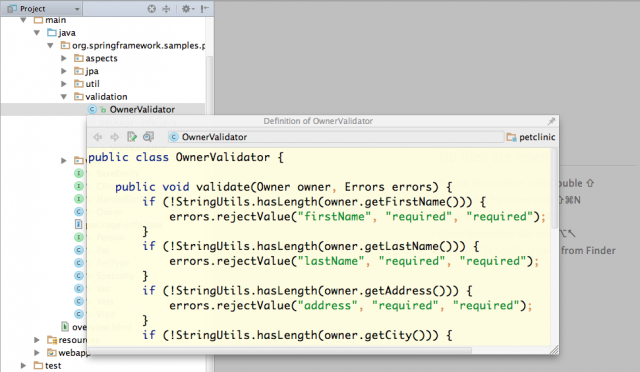The image size is (640, 372).
Task: Click Owner class icon in tree
Action: pyautogui.click(x=79, y=212)
